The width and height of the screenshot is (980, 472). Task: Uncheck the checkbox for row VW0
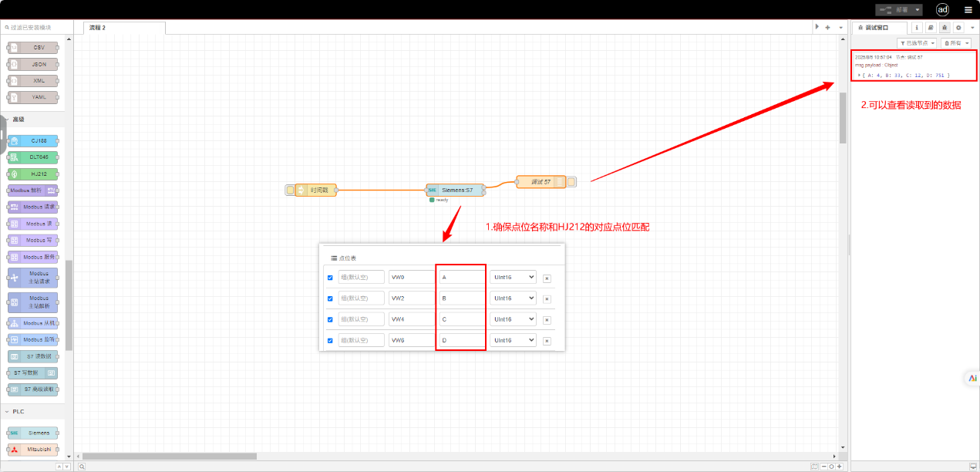331,278
